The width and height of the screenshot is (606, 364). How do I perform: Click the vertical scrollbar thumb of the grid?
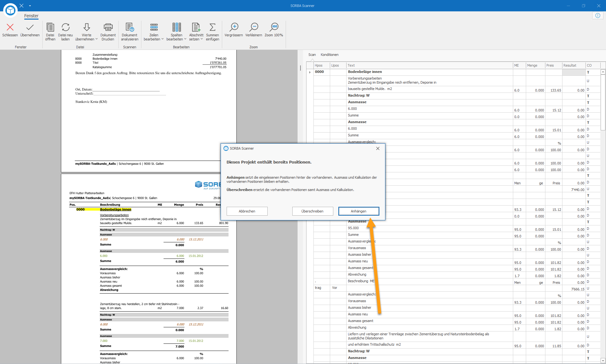tap(603, 103)
